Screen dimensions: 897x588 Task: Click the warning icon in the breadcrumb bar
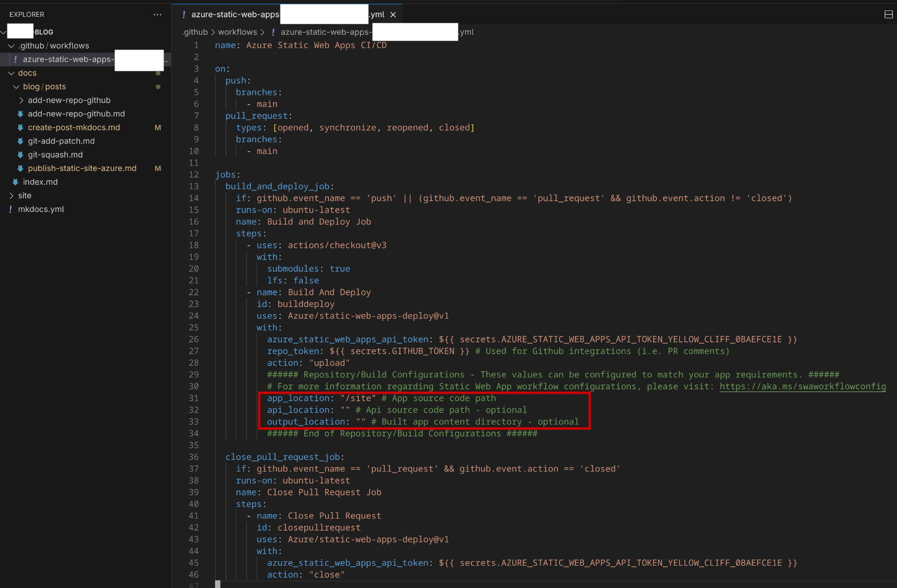[273, 32]
